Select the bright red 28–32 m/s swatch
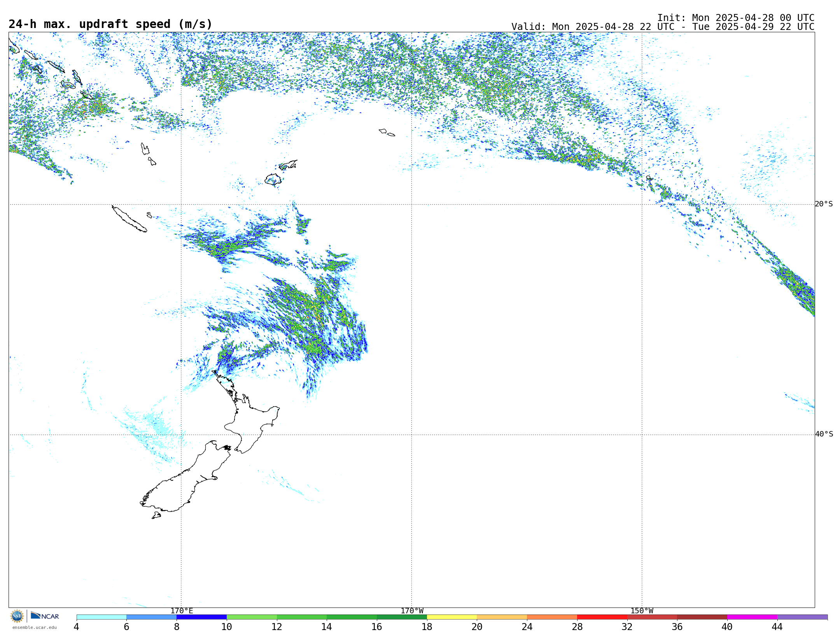 pos(602,617)
